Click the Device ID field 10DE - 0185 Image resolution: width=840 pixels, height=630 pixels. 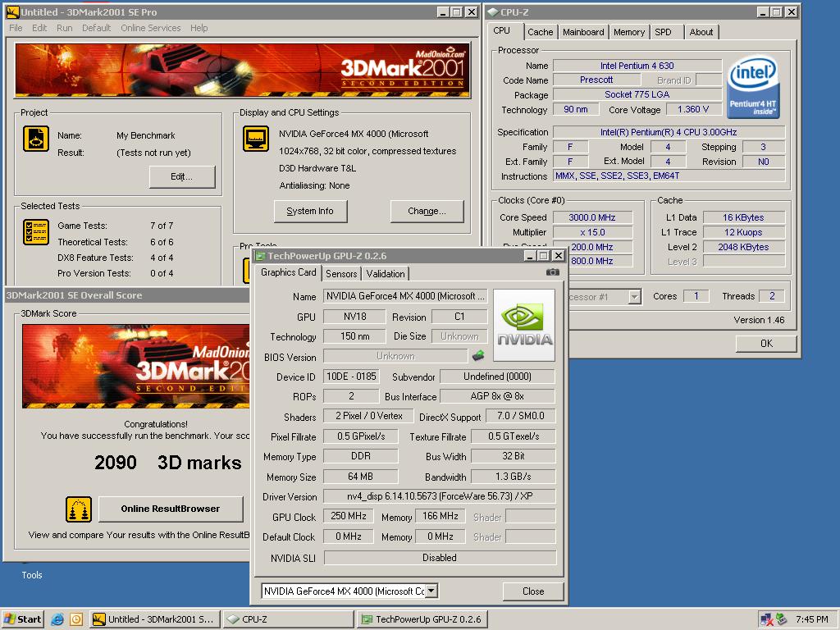point(351,377)
